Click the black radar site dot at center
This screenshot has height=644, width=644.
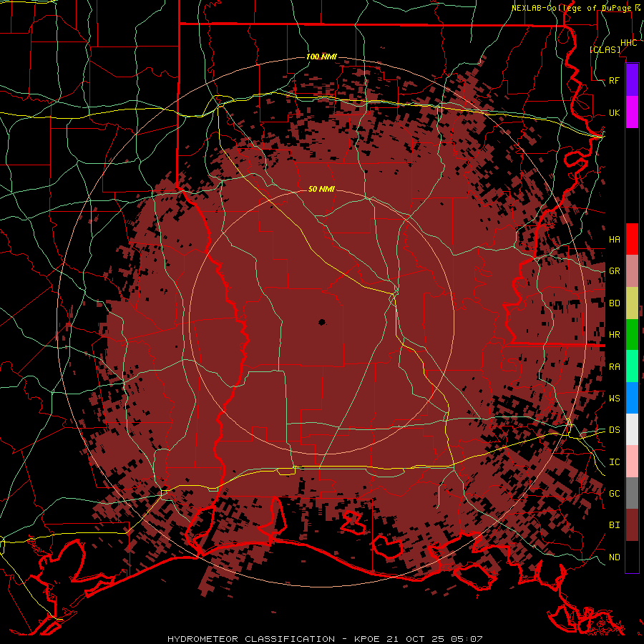[322, 322]
